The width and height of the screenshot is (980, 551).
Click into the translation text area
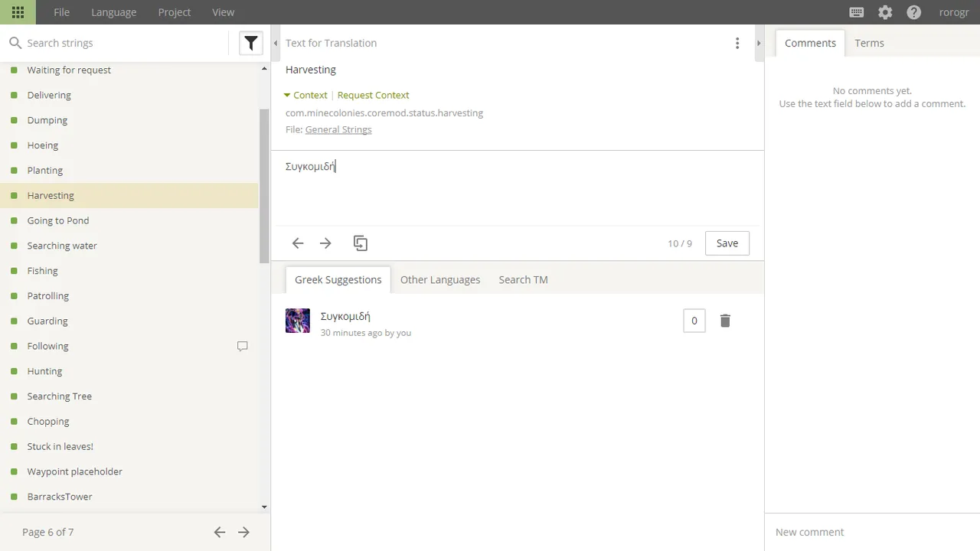point(518,187)
